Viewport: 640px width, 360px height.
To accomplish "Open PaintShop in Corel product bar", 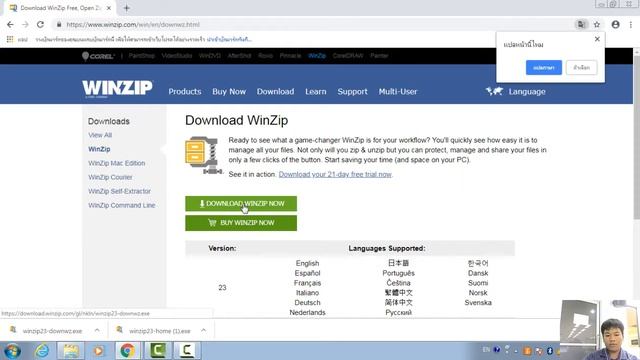I will click(x=142, y=56).
